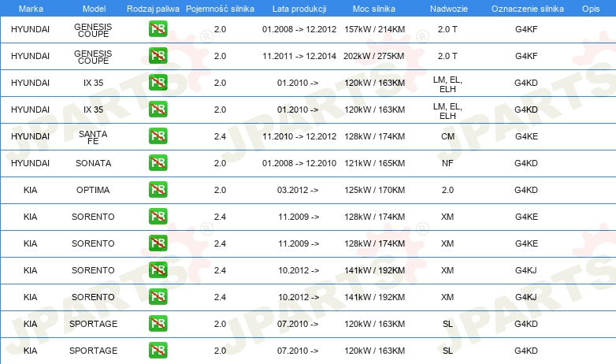Screen dimensions: 616x364
Task: Click the Oznaczenie silnika column header
Action: 528,9
